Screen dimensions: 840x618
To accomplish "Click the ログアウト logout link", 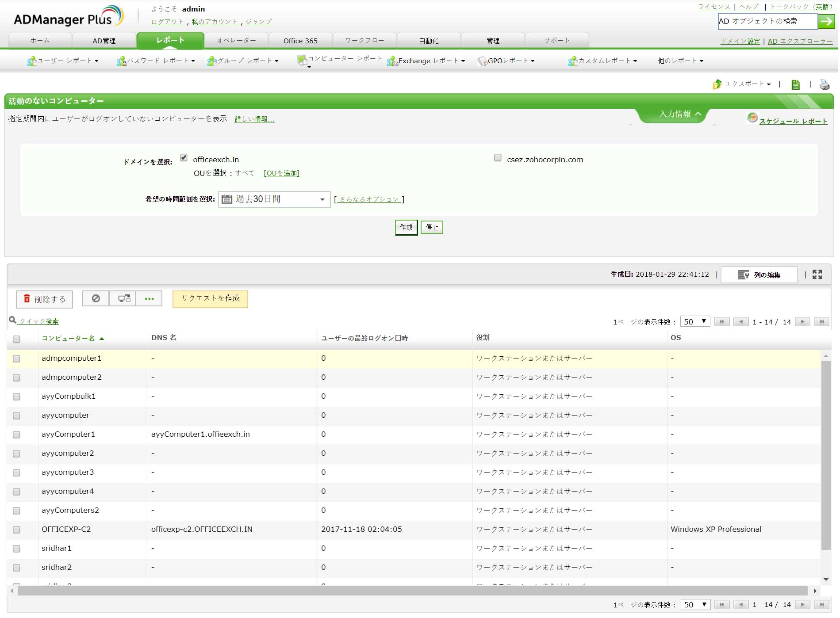I will [168, 22].
